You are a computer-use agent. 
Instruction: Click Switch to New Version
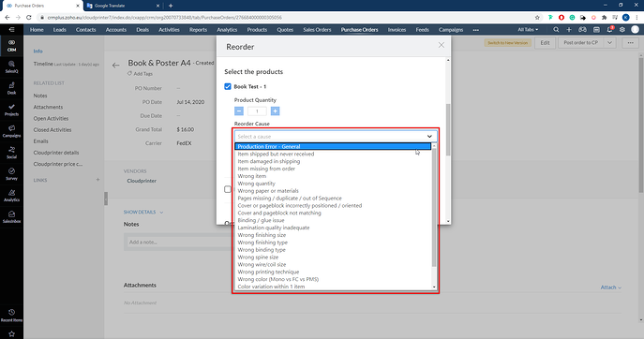508,43
